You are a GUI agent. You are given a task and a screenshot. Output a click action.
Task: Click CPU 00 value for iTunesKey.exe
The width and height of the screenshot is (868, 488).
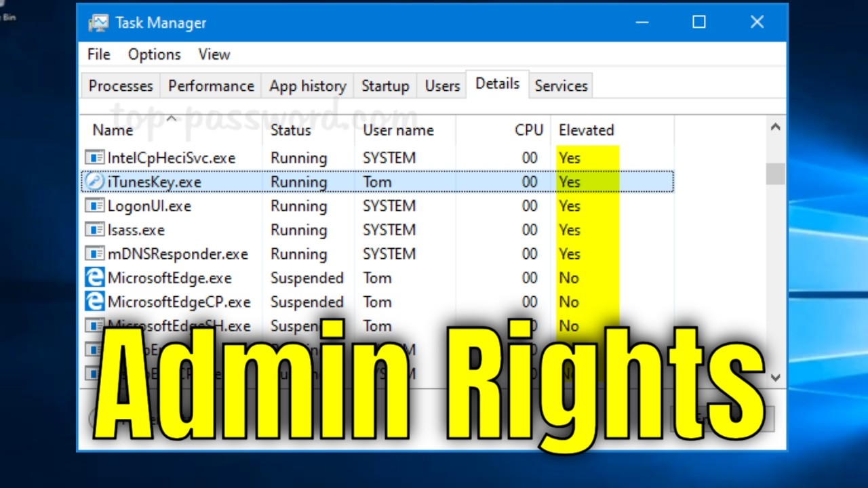[x=530, y=182]
